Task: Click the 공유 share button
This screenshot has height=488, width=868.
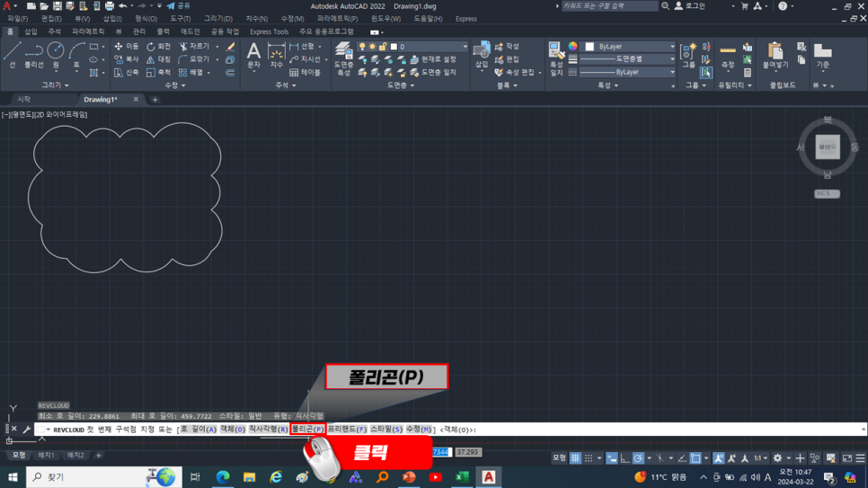Action: 178,6
